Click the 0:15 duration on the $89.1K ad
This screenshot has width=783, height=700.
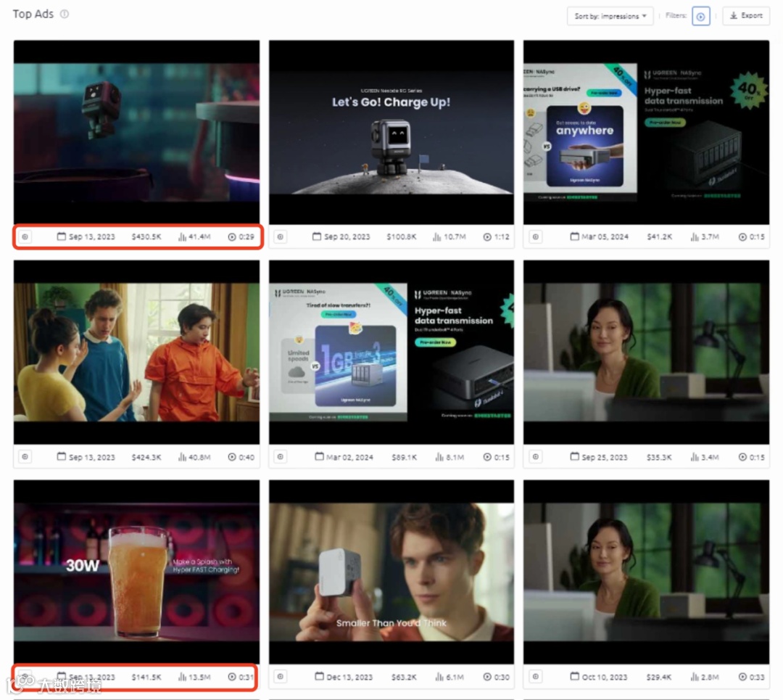pos(502,457)
